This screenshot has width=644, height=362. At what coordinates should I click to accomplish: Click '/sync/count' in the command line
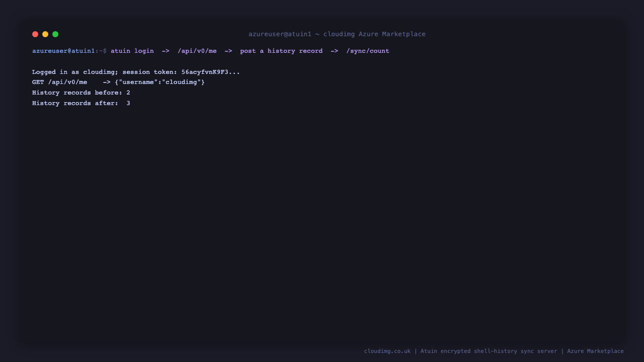pyautogui.click(x=368, y=51)
